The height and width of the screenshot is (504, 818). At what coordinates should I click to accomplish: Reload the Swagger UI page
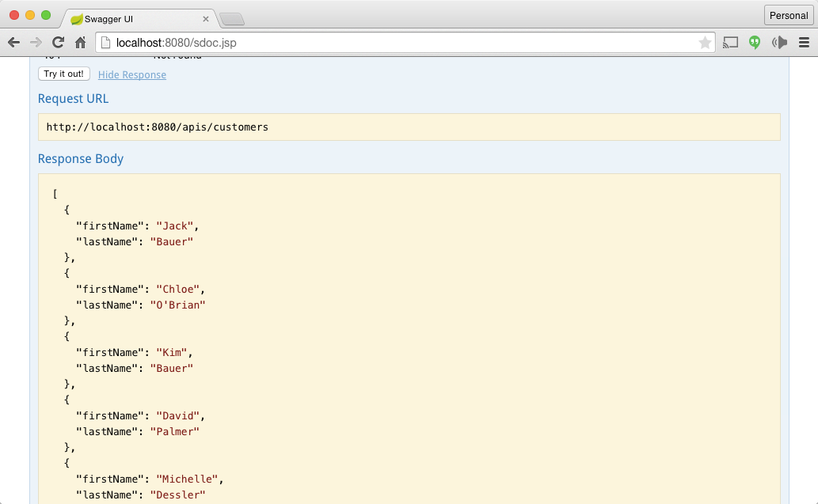click(58, 42)
